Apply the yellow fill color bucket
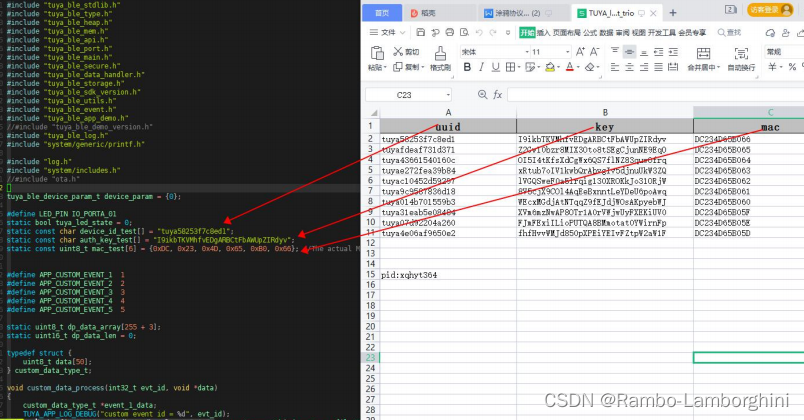This screenshot has height=420, width=804. click(550, 67)
